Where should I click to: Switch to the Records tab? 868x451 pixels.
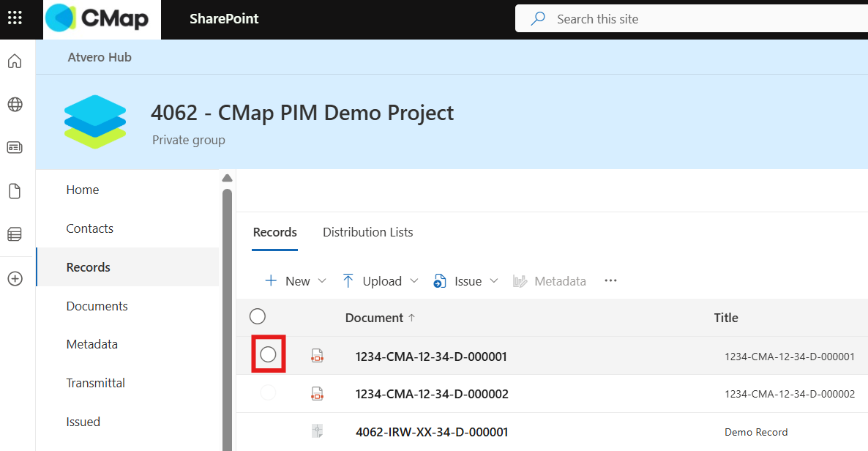pyautogui.click(x=274, y=232)
